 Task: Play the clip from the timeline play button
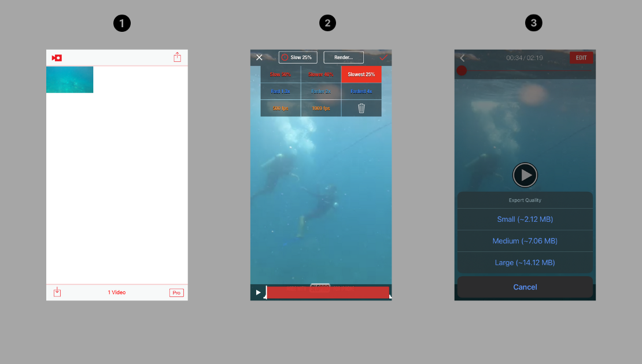[258, 292]
